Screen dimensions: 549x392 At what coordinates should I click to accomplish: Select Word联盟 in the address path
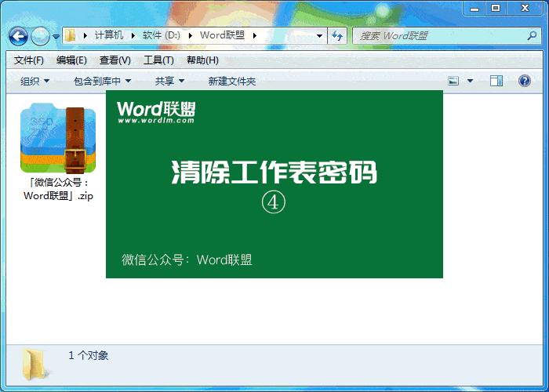222,35
